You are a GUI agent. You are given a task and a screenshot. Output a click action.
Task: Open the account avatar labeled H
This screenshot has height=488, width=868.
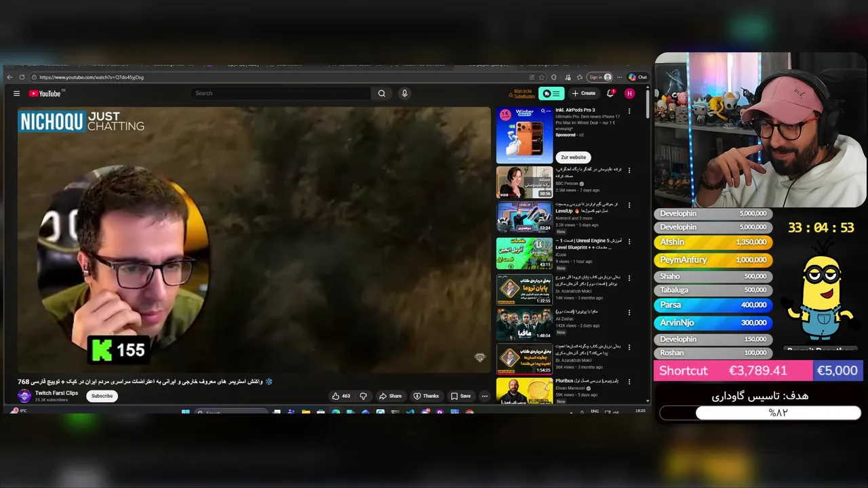coord(629,94)
